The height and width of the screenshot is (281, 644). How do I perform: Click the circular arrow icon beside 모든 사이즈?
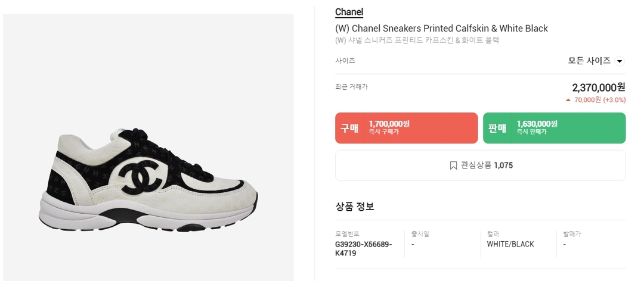coord(620,61)
